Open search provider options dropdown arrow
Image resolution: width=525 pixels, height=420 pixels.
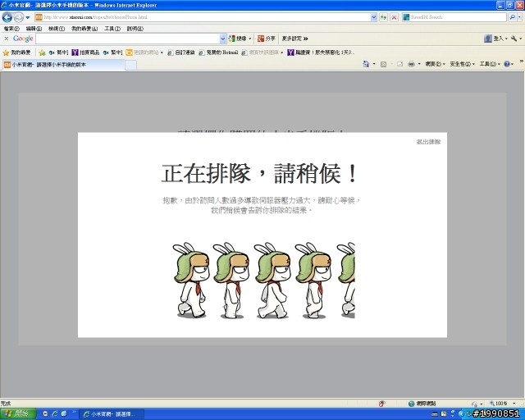(520, 17)
